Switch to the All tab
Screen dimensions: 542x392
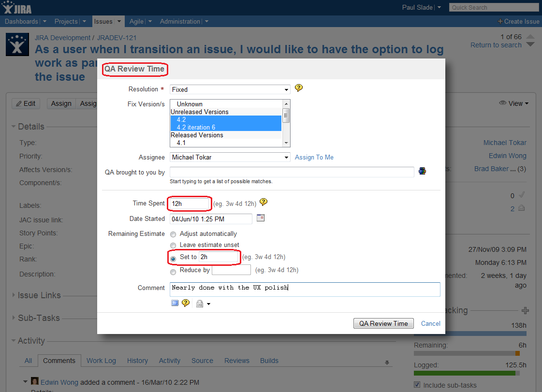tap(29, 361)
